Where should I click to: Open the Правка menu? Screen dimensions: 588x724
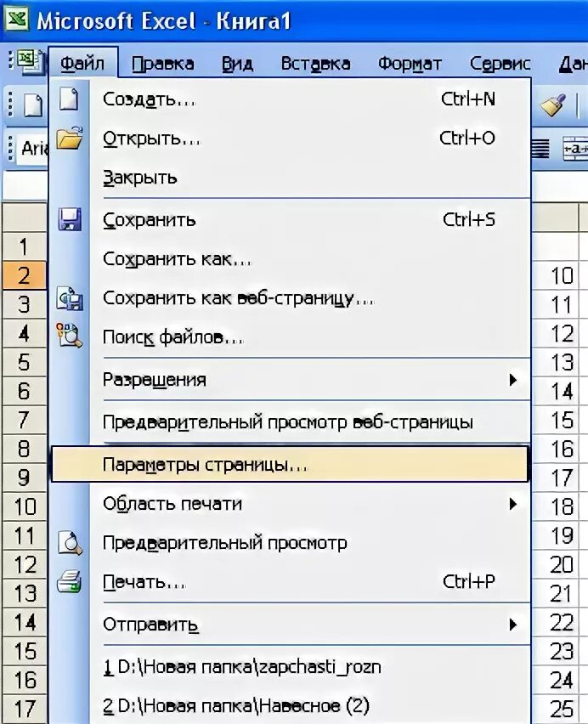162,64
